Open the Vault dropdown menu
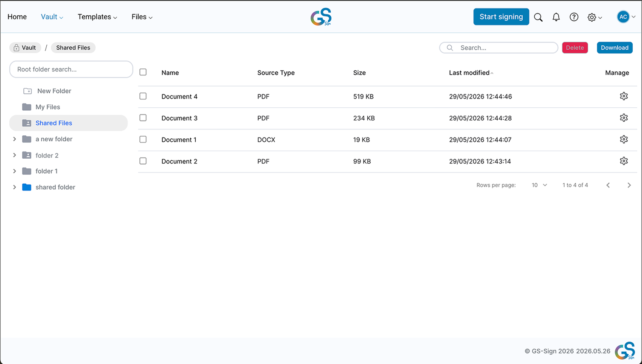 point(52,17)
